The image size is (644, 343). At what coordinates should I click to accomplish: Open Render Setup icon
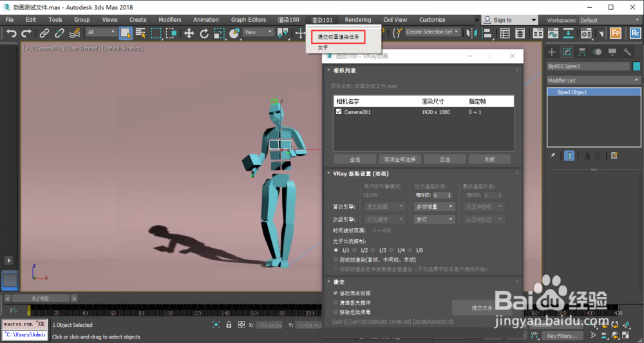click(586, 34)
